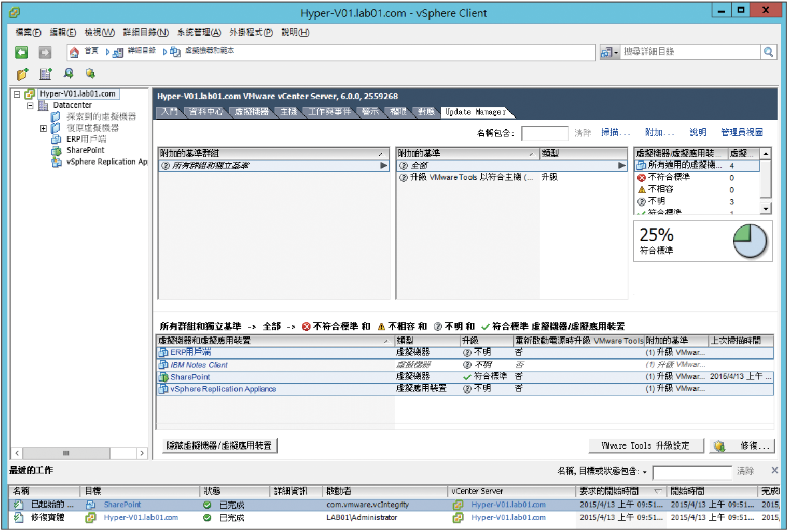Collapse the Datacenter tree node

pyautogui.click(x=30, y=106)
